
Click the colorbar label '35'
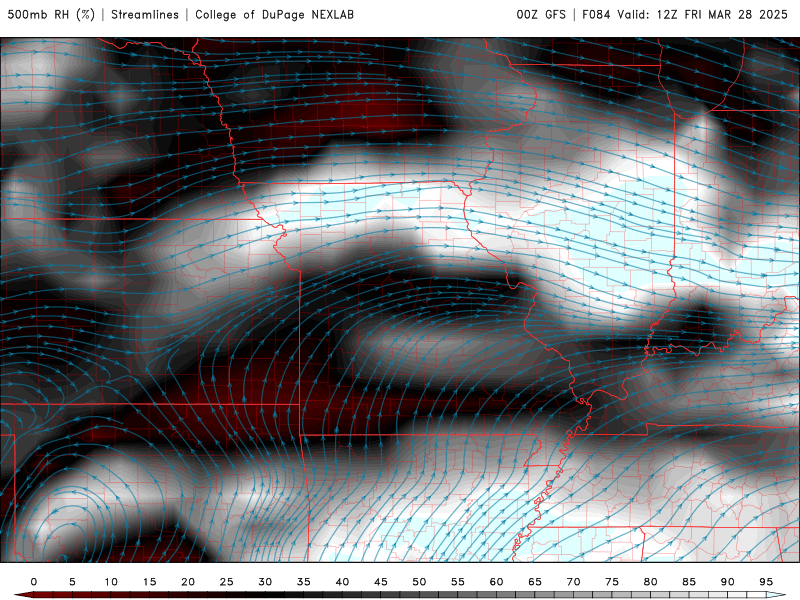click(304, 582)
